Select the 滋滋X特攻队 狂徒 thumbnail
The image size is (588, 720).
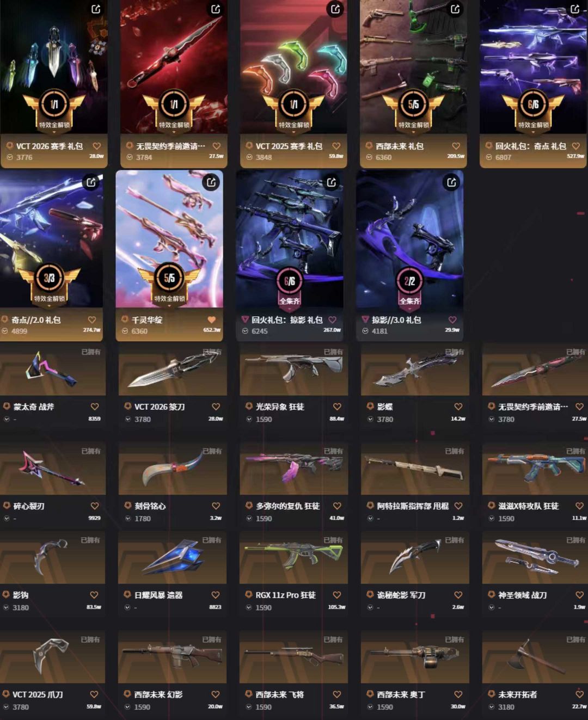tap(535, 469)
